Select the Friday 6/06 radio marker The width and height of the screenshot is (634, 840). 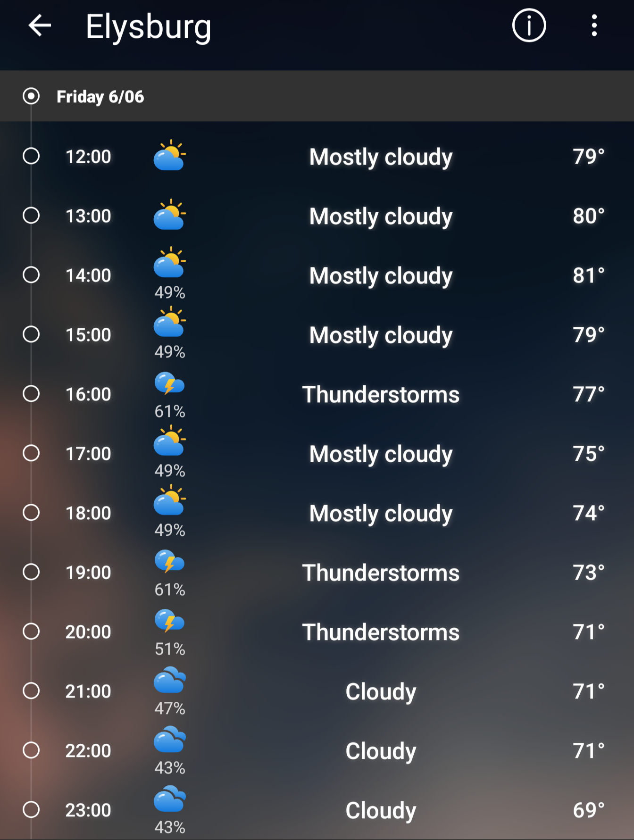(x=31, y=96)
